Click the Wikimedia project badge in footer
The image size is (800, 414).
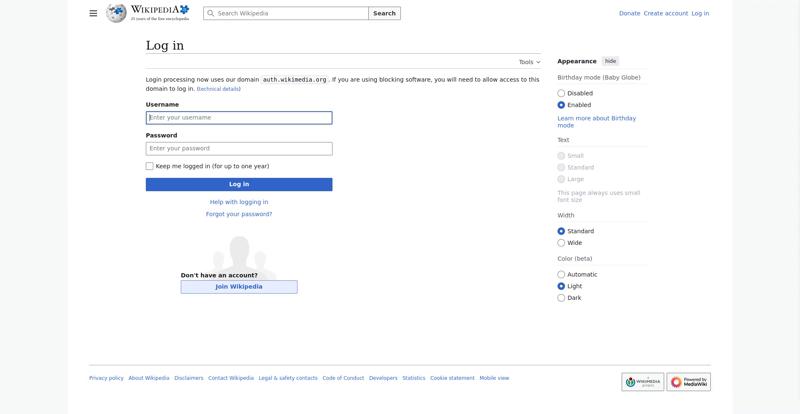642,382
